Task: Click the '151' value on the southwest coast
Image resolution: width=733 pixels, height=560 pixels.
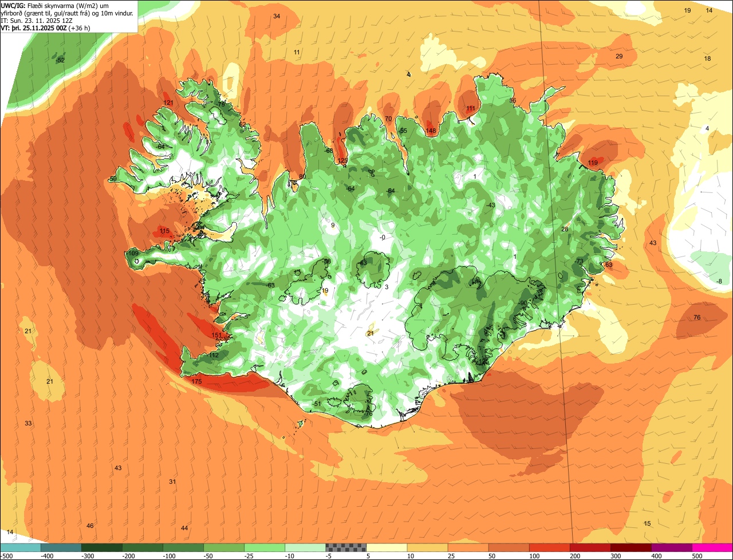Action: pos(216,336)
